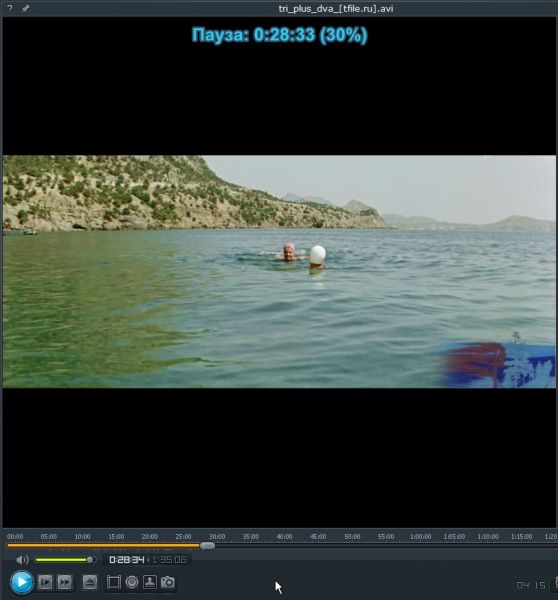This screenshot has width=558, height=600.
Task: Click the filmstrip video settings icon
Action: (x=114, y=582)
